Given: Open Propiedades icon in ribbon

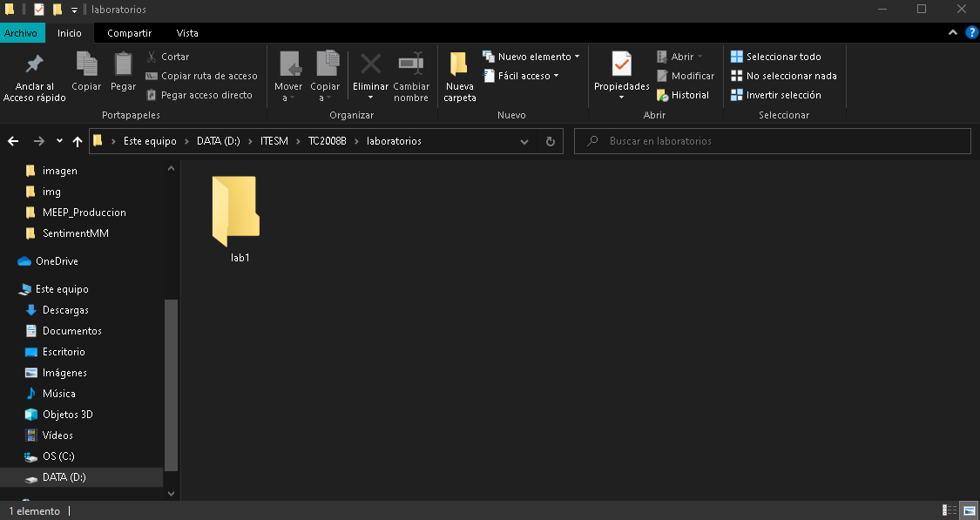Looking at the screenshot, I should (x=621, y=65).
